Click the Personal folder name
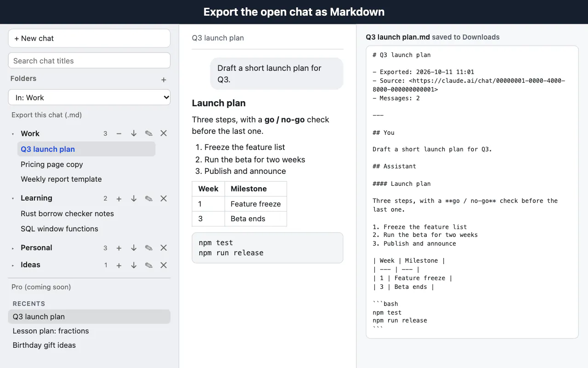The image size is (588, 368). tap(36, 247)
